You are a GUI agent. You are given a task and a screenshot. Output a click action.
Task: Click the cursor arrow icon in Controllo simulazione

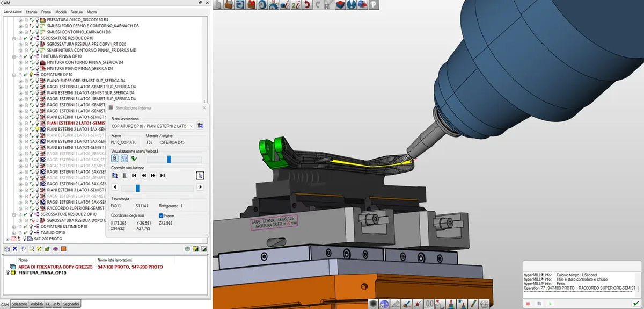pyautogui.click(x=200, y=175)
